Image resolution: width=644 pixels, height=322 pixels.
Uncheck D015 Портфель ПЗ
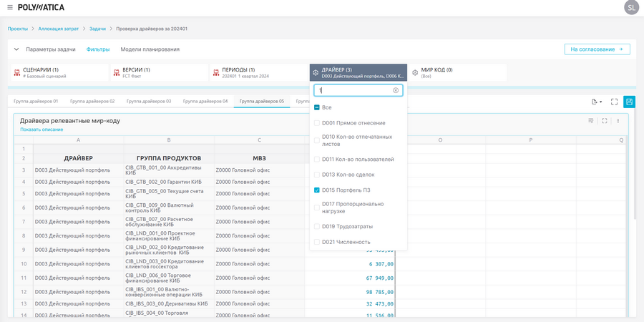point(317,190)
